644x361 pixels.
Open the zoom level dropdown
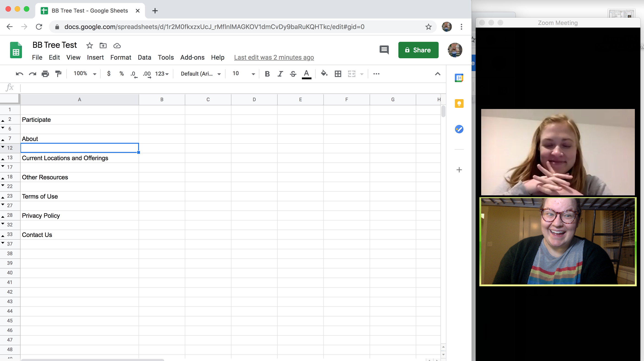click(x=84, y=73)
